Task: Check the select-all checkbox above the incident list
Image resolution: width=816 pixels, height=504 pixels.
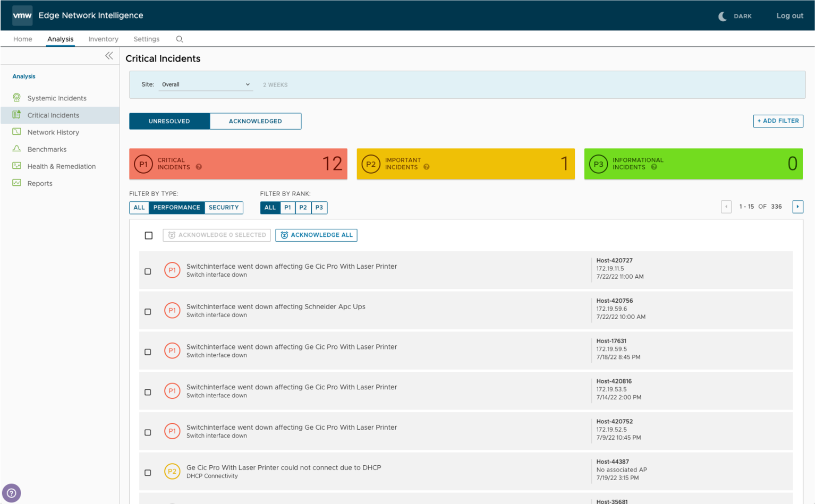Action: 148,235
